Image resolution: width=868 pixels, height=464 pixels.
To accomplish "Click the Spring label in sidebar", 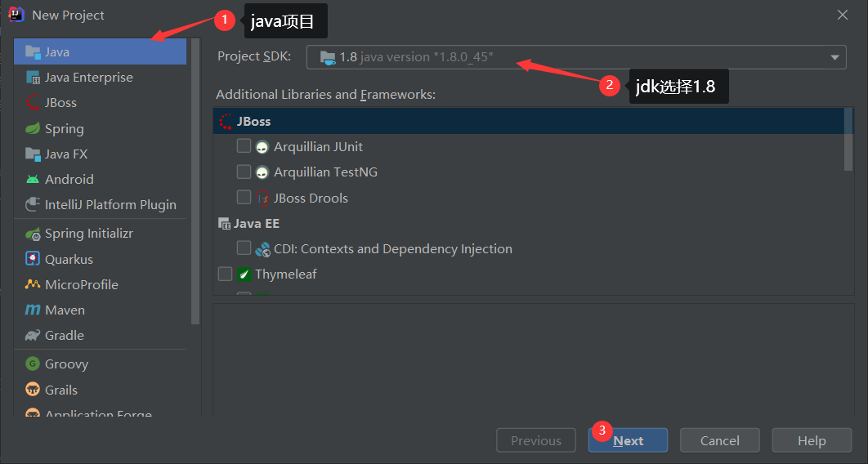I will pos(65,129).
